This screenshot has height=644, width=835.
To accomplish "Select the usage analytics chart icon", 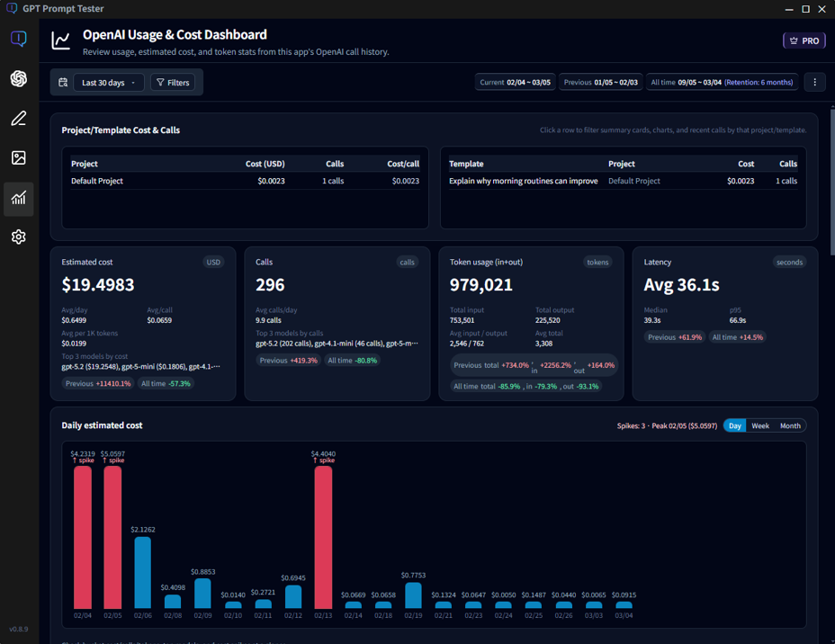I will tap(19, 199).
